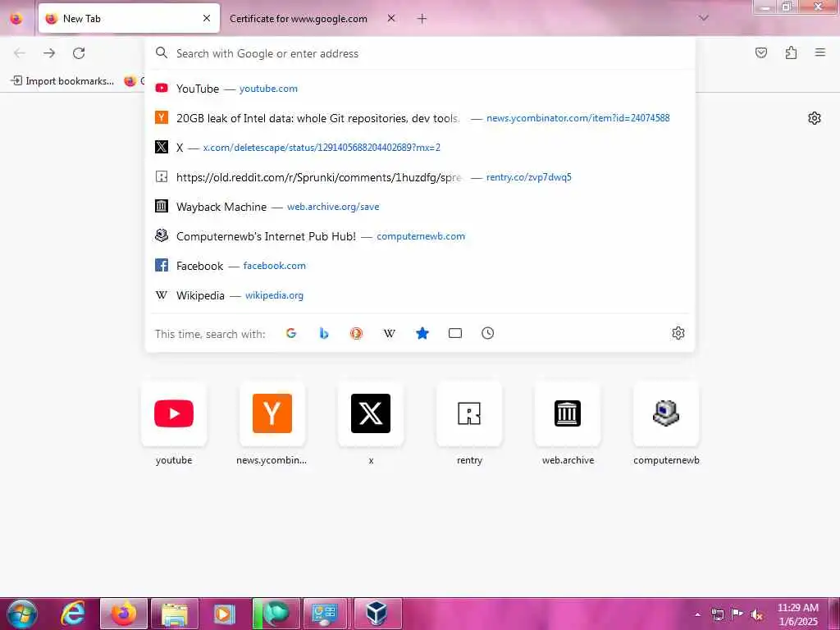840x630 pixels.
Task: Select the 20GB leak of Intel data suggestion
Action: tap(420, 118)
